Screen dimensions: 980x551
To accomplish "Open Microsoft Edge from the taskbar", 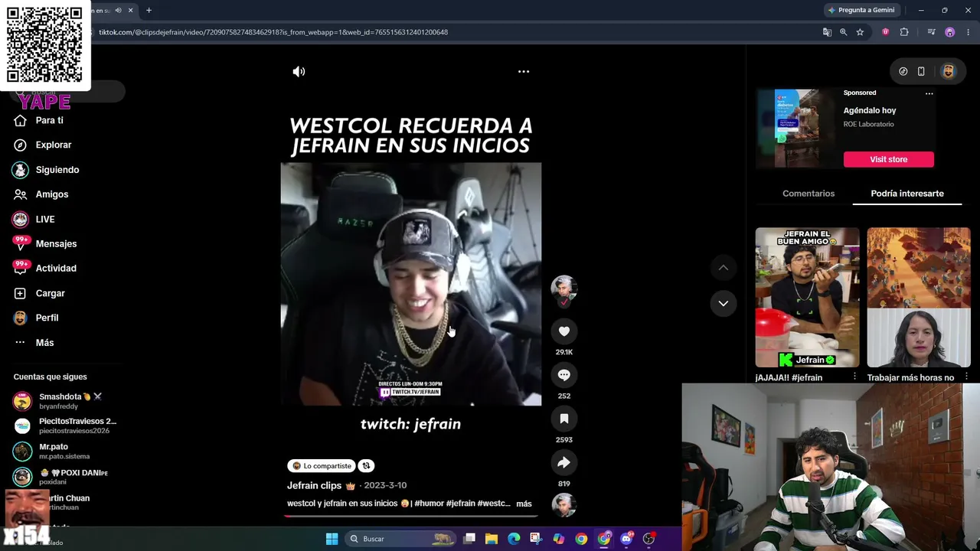I will [514, 539].
